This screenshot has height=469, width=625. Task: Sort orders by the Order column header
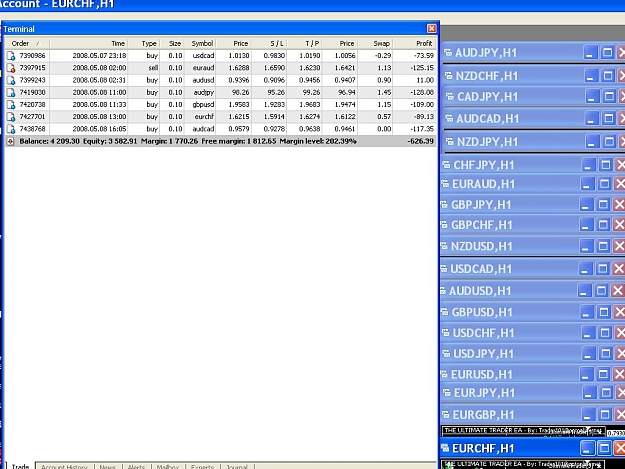tap(27, 43)
